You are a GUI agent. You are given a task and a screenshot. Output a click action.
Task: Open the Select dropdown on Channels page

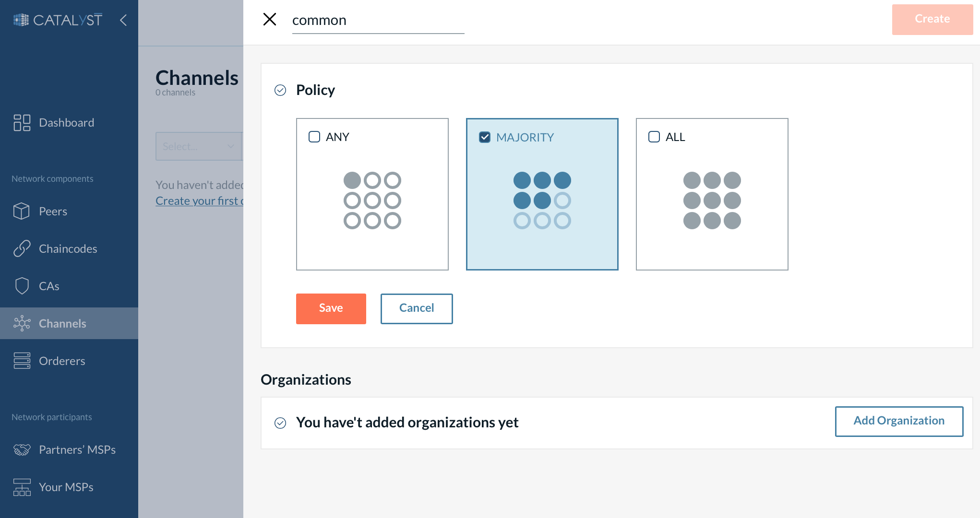(199, 146)
